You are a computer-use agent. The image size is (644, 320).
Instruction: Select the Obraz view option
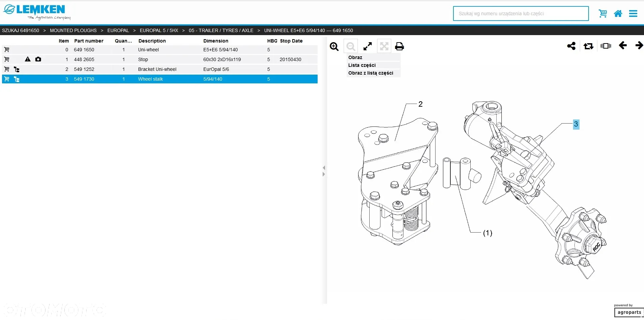click(x=373, y=57)
